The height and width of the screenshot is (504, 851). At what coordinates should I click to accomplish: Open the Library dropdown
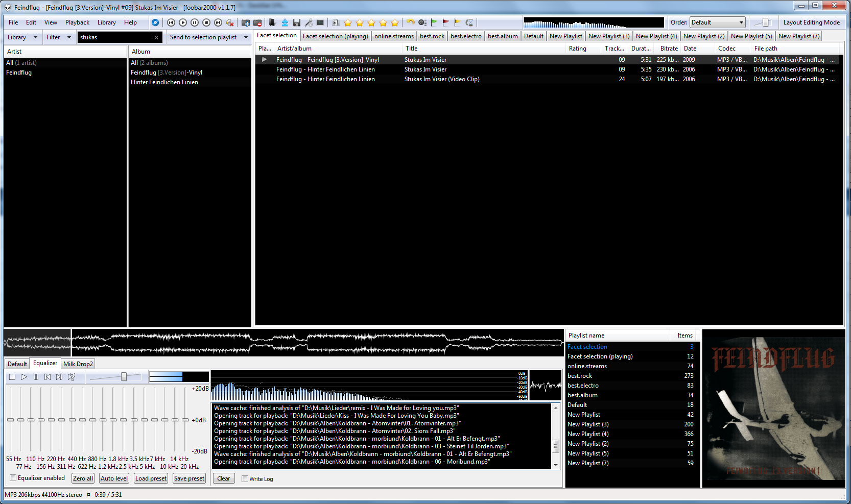(x=22, y=37)
